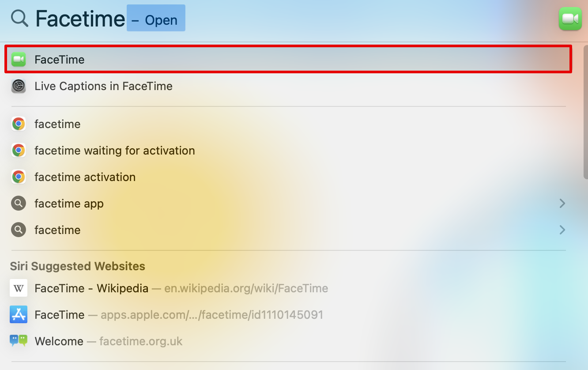Click the search icon beside 'facetime app'
Screen dimensions: 588x370
(x=19, y=204)
